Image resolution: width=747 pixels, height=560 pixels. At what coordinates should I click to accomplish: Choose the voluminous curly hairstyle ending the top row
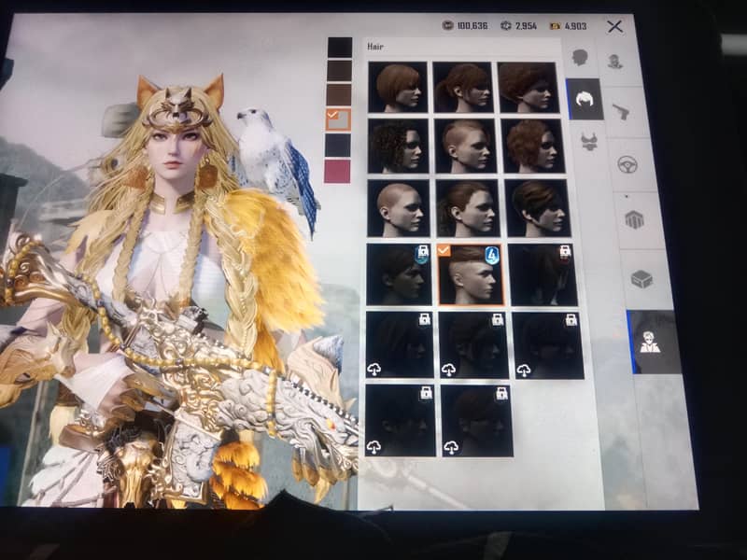pyautogui.click(x=528, y=88)
